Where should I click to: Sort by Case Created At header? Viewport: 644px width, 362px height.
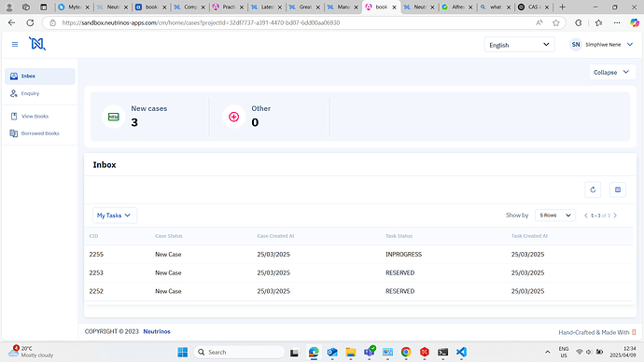tap(275, 236)
